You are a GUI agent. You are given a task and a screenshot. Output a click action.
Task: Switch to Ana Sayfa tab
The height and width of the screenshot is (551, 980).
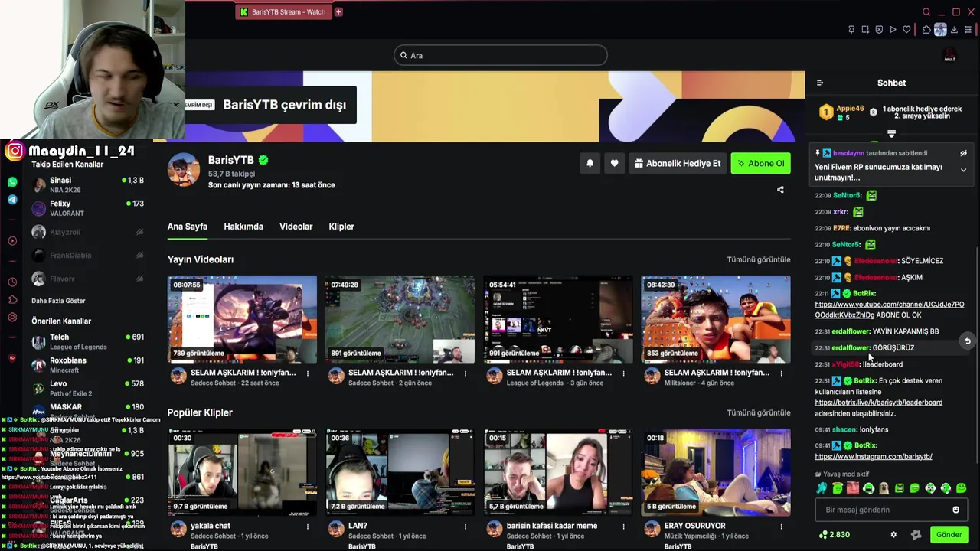(x=188, y=227)
